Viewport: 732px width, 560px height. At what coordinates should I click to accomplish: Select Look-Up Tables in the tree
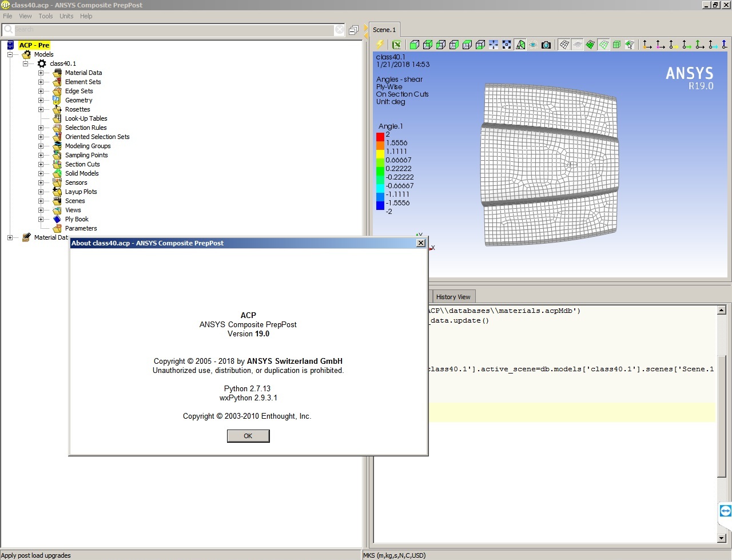pyautogui.click(x=86, y=118)
